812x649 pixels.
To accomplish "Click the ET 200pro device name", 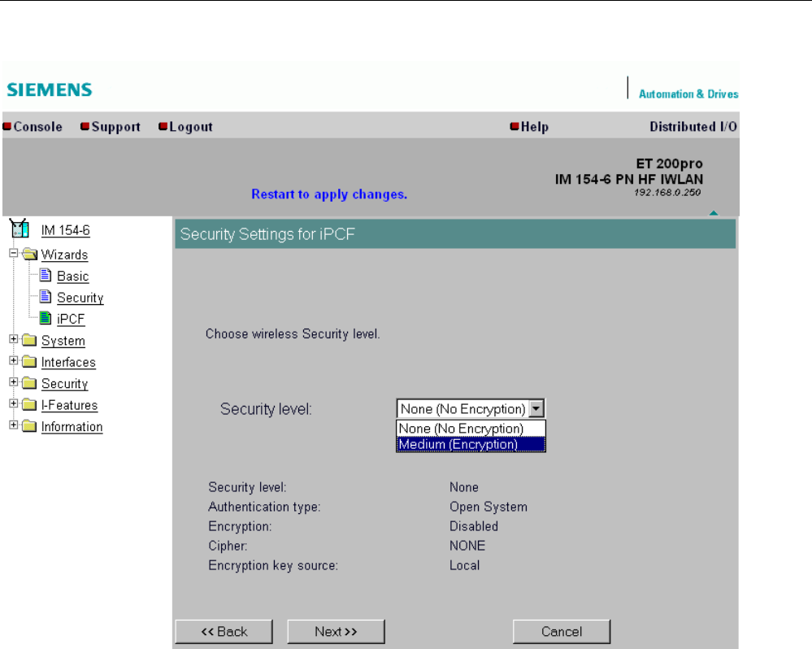I will [669, 163].
